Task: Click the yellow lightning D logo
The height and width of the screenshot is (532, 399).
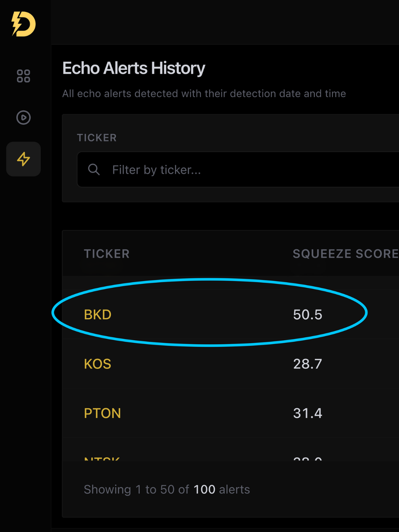Action: point(24,24)
